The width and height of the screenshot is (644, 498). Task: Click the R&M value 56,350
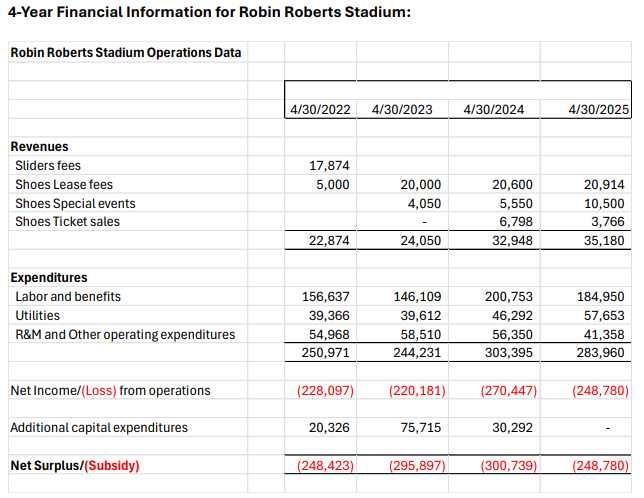tap(512, 335)
